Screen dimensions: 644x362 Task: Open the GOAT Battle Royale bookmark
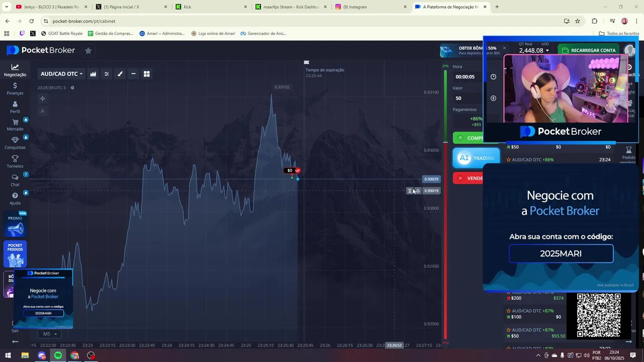coord(62,34)
